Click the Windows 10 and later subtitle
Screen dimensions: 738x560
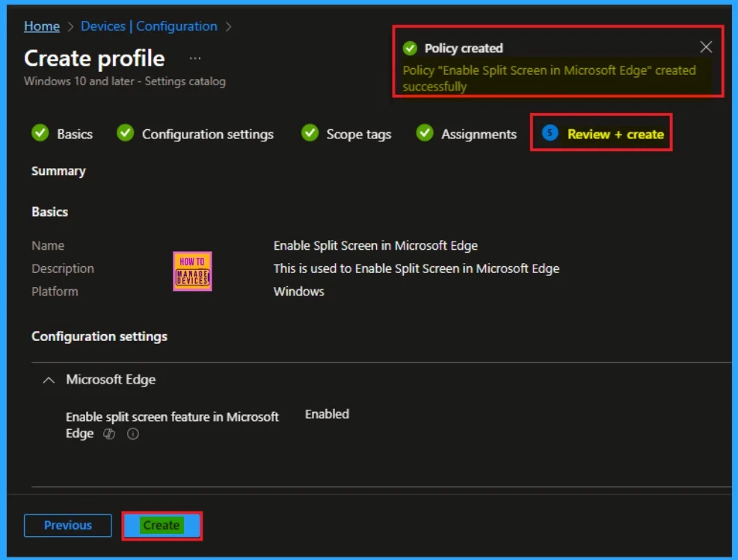click(125, 81)
